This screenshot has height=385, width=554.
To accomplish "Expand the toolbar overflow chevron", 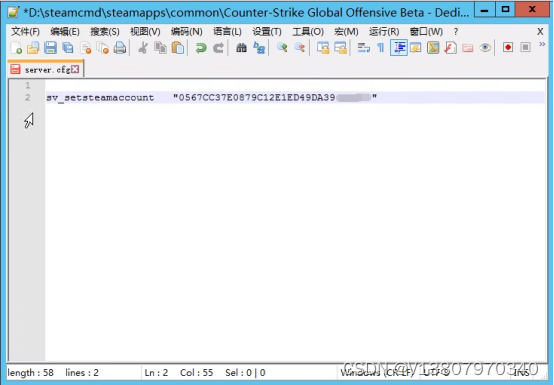I will [x=542, y=44].
